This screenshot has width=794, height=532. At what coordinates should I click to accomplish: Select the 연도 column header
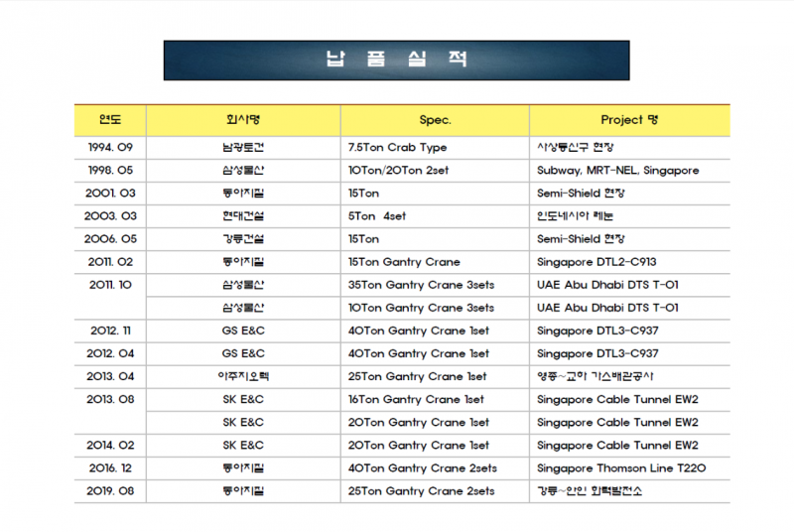click(110, 120)
